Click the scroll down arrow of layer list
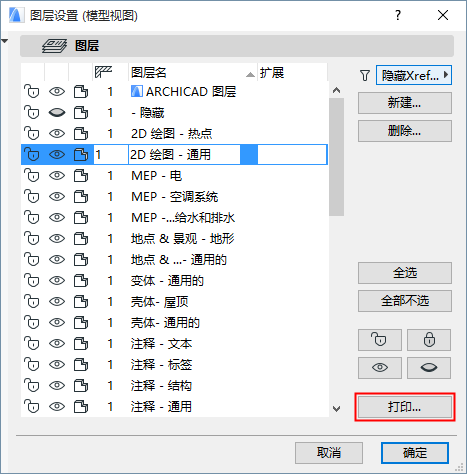Image resolution: width=467 pixels, height=474 pixels. [337, 409]
